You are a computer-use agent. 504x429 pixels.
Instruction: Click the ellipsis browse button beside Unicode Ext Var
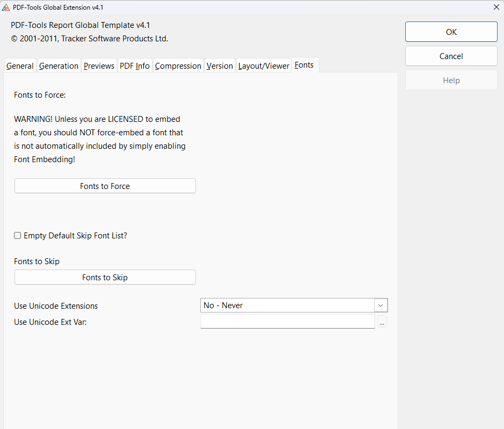[382, 322]
